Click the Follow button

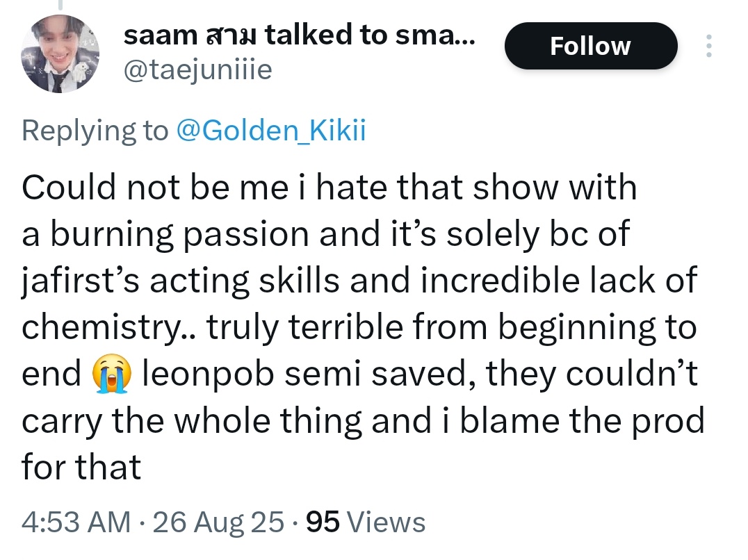[x=590, y=47]
